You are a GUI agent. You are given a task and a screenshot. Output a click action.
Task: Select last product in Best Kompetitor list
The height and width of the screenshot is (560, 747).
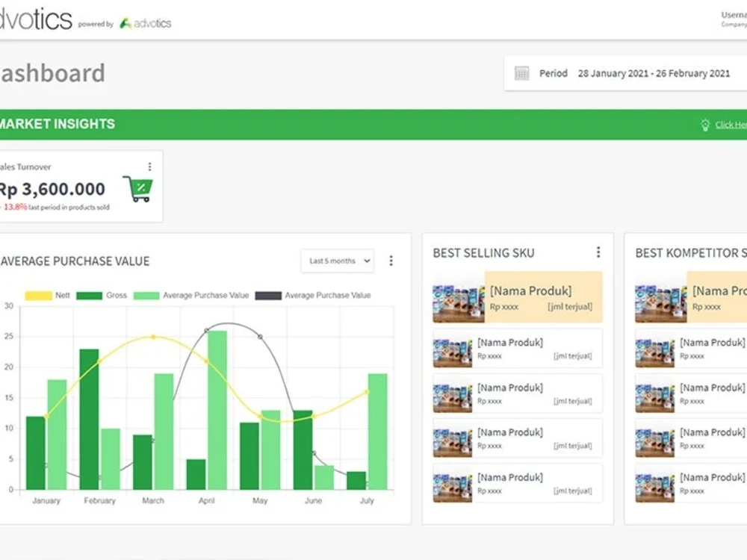(691, 483)
